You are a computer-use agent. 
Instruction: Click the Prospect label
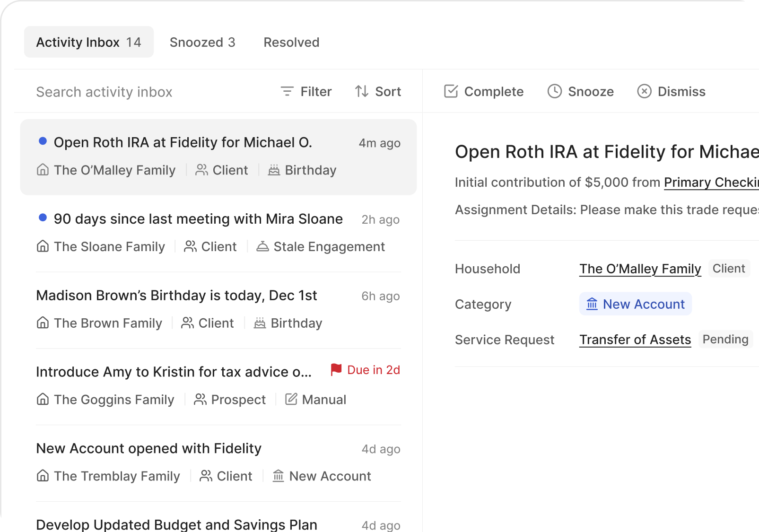pyautogui.click(x=238, y=400)
